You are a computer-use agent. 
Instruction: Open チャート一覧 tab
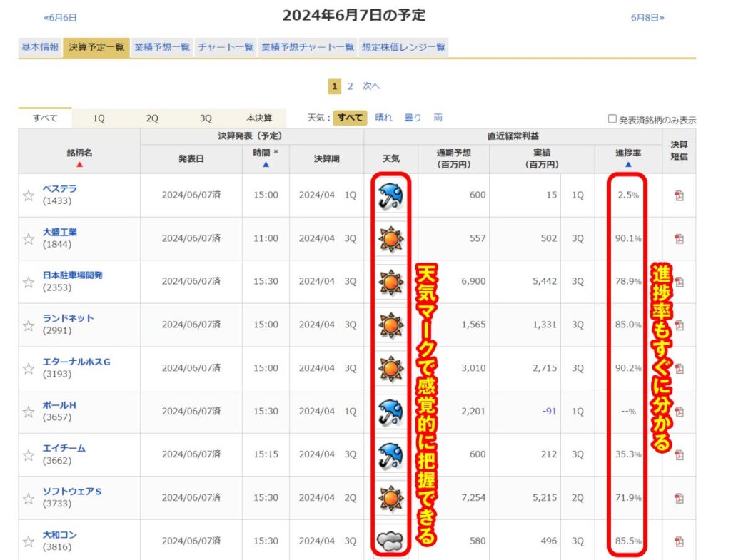coord(226,47)
